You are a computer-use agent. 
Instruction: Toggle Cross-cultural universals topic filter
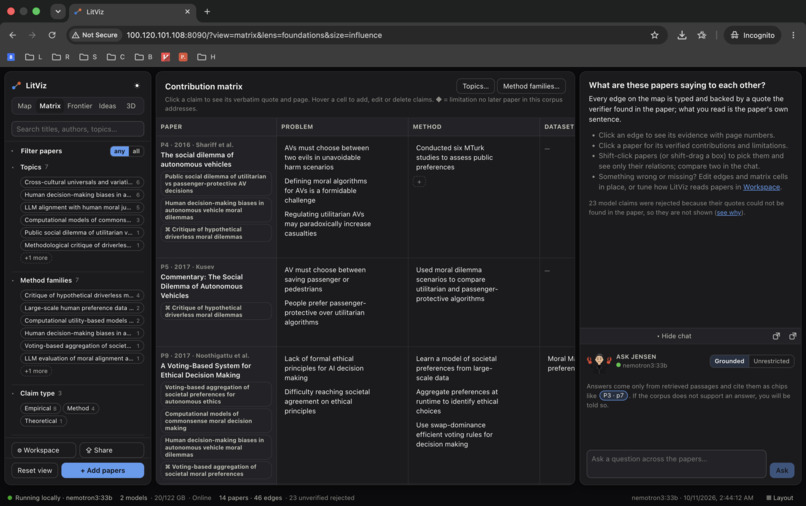click(82, 182)
